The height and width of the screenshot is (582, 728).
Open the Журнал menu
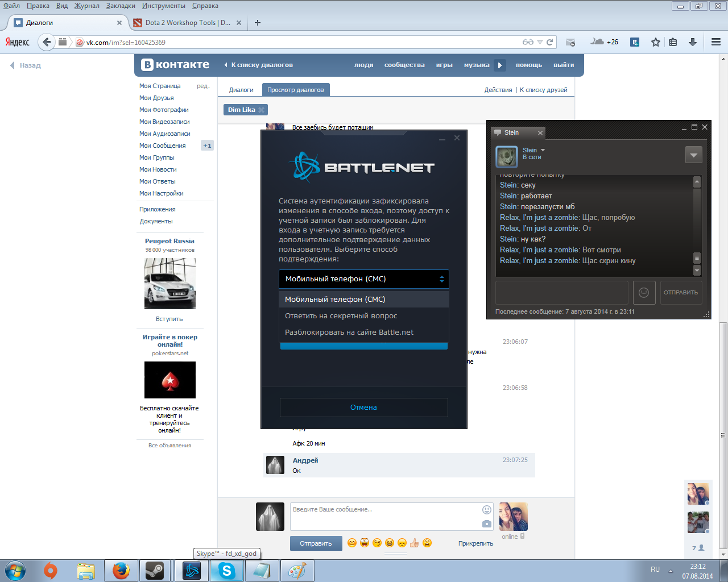coord(86,6)
